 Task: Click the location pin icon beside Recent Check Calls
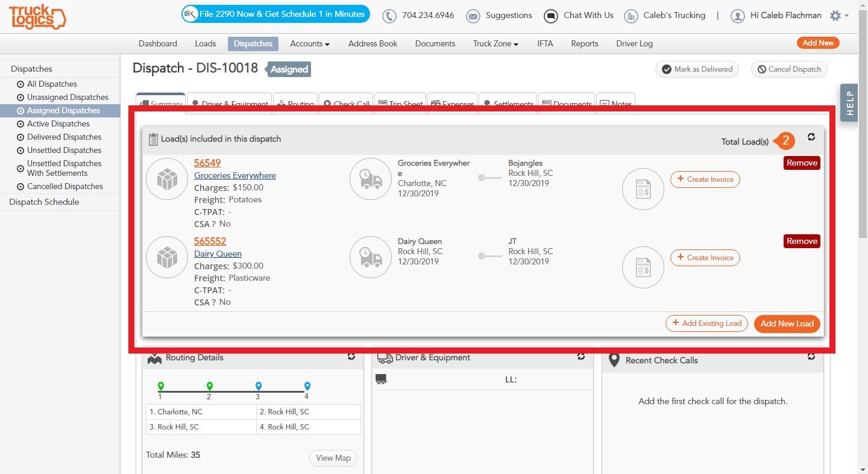point(614,360)
